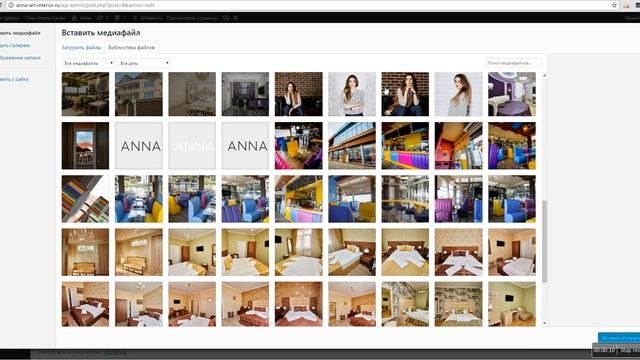
Task: Bookmark the page with the star icon
Action: [x=614, y=5]
